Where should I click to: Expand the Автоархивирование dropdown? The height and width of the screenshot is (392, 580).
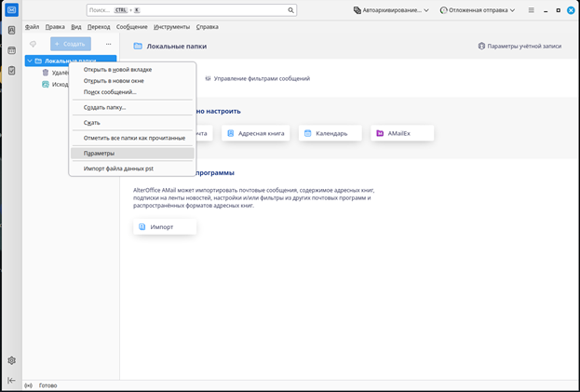[x=391, y=10]
